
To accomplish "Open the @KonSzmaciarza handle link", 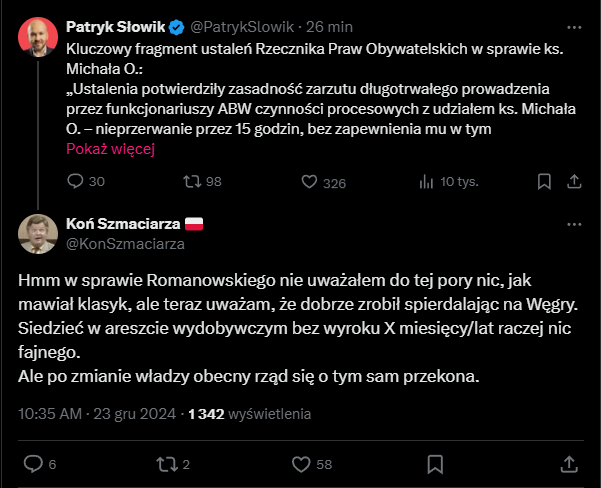I will coord(125,243).
